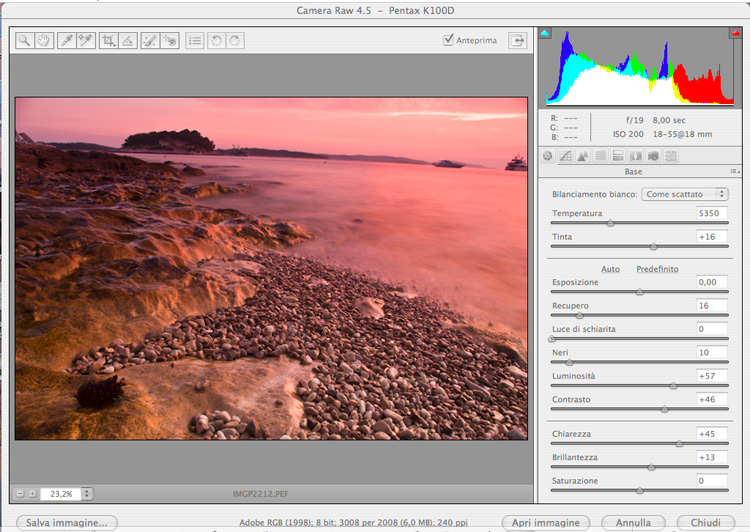Edit the Luminosità value field +57
750x532 pixels.
(712, 376)
